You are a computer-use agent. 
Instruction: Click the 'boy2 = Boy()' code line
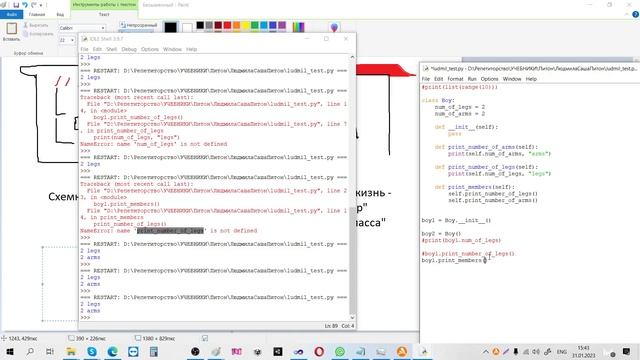point(441,234)
